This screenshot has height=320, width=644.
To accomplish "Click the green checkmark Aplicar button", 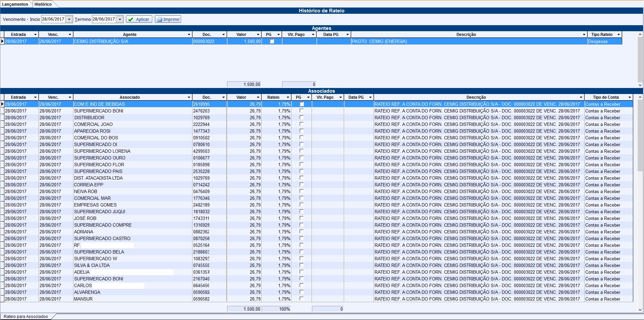I will [139, 19].
